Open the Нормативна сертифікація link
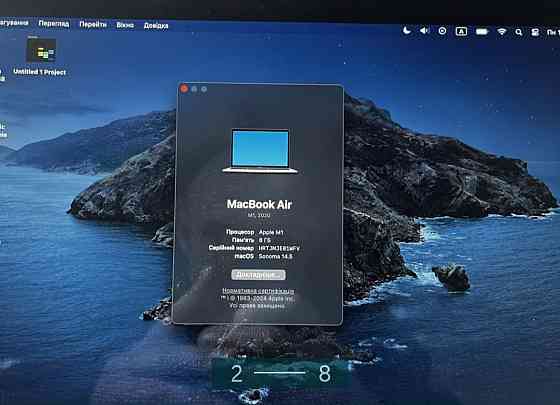Image resolution: width=560 pixels, height=405 pixels. pos(258,291)
